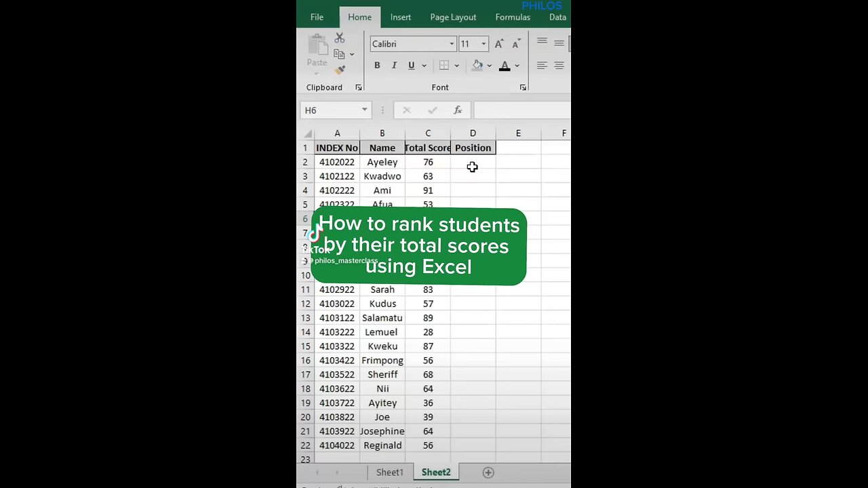Open the Page Layout tab
The height and width of the screenshot is (488, 868).
453,18
